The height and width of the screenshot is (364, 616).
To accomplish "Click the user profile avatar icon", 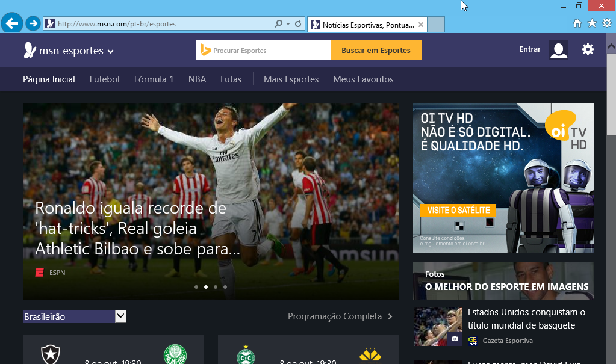I will click(x=559, y=50).
